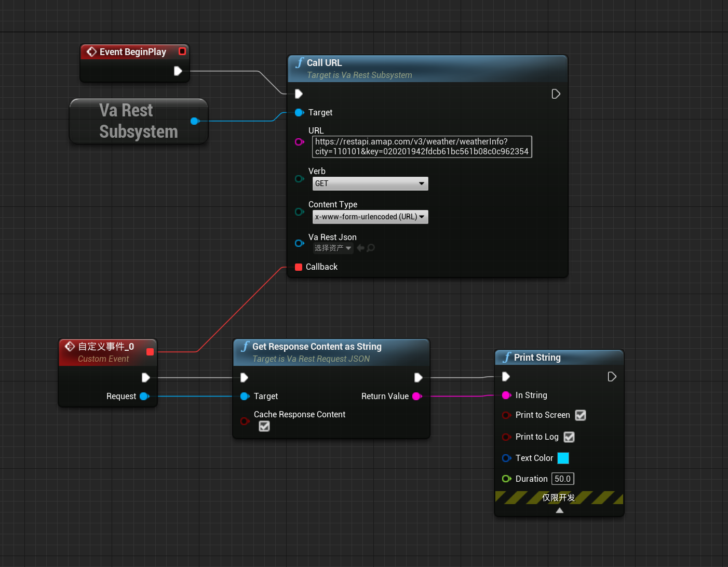Click the Request output pin on the Custom Event
The width and height of the screenshot is (728, 567).
coord(145,396)
